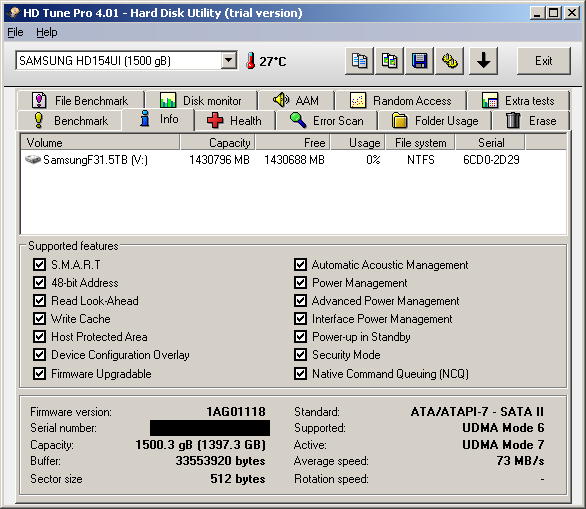Screen dimensions: 586x509
Task: Click the copy info to clipboard icon
Action: click(x=359, y=61)
